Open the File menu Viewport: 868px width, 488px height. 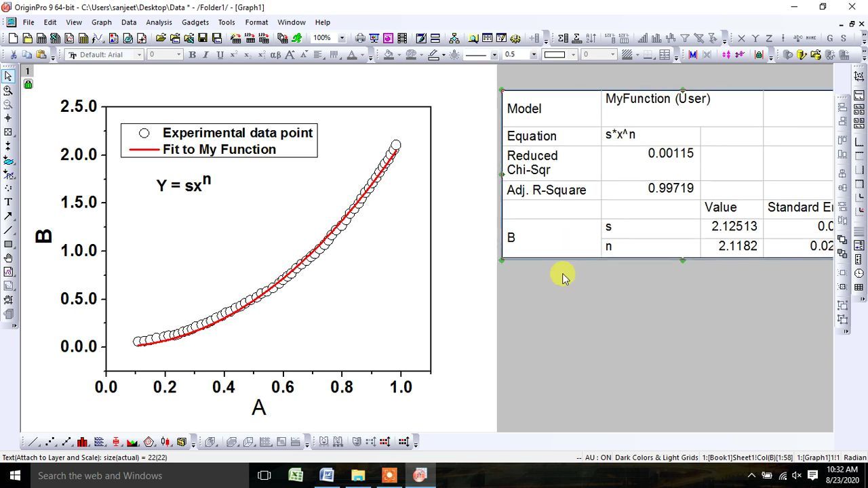(x=28, y=22)
